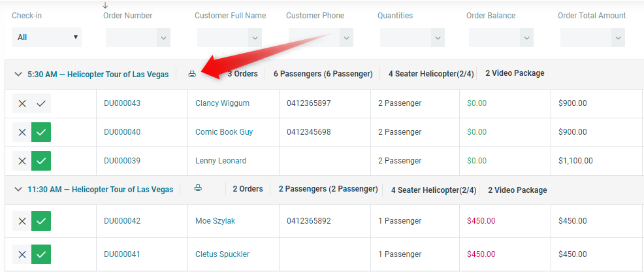The image size is (644, 272).
Task: Collapse the 5:30 AM Helicopter Tour group
Action: point(18,75)
